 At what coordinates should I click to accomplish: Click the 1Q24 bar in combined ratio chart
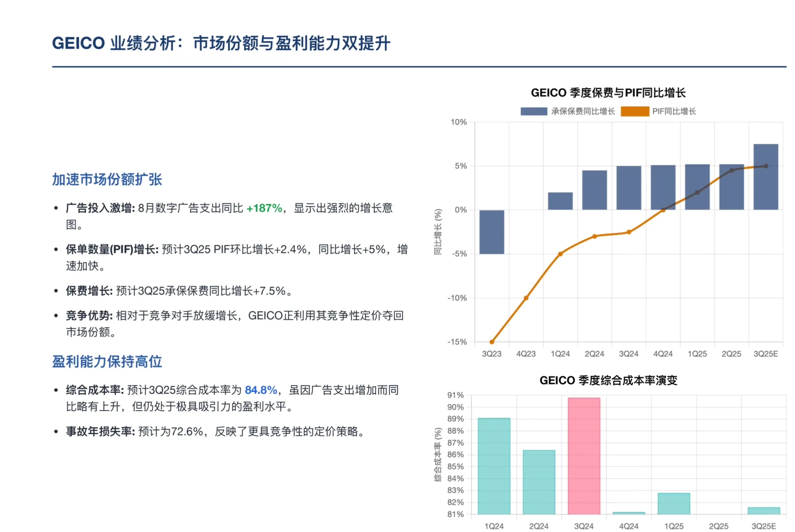click(494, 466)
